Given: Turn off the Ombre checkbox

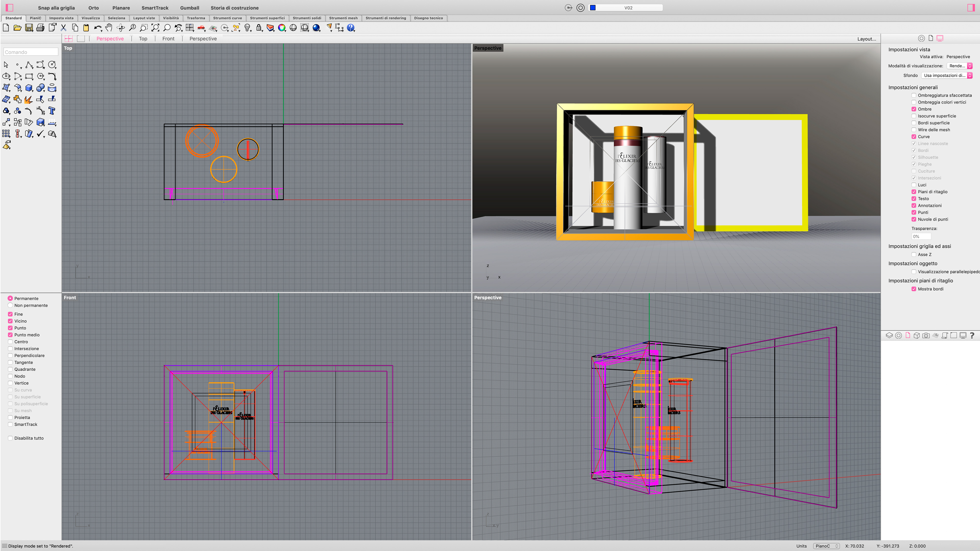Looking at the screenshot, I should coord(914,109).
